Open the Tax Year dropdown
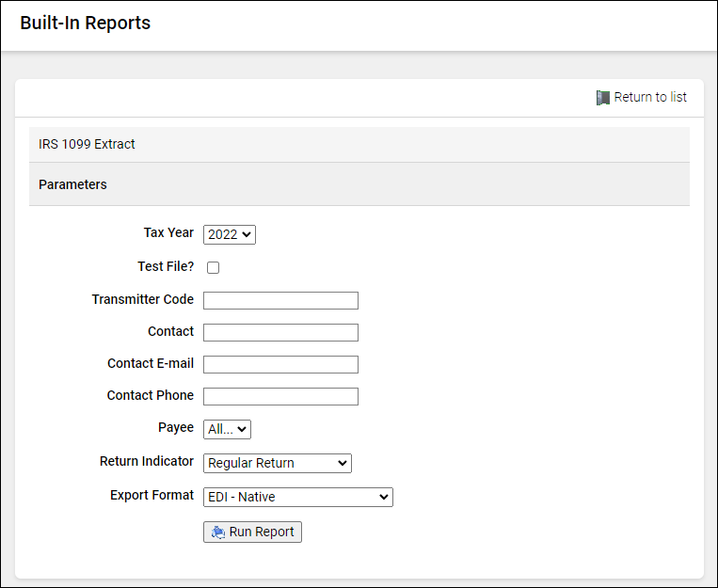Viewport: 718px width, 588px height. [x=230, y=234]
